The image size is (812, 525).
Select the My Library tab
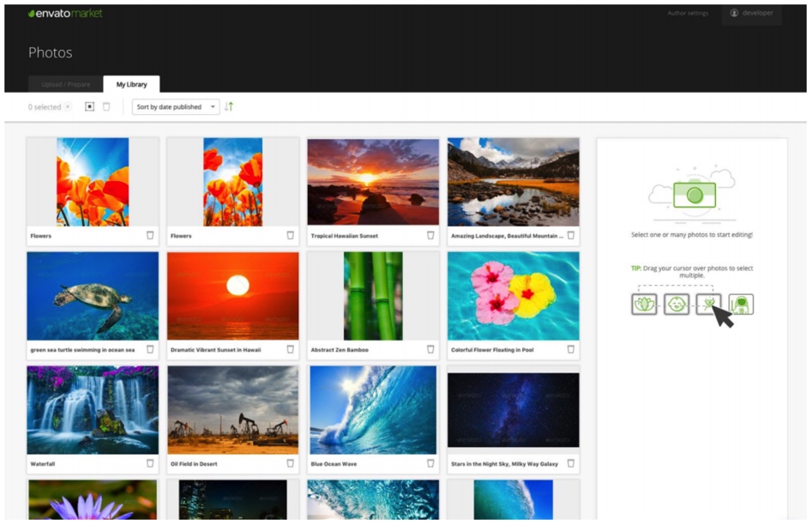pos(131,84)
